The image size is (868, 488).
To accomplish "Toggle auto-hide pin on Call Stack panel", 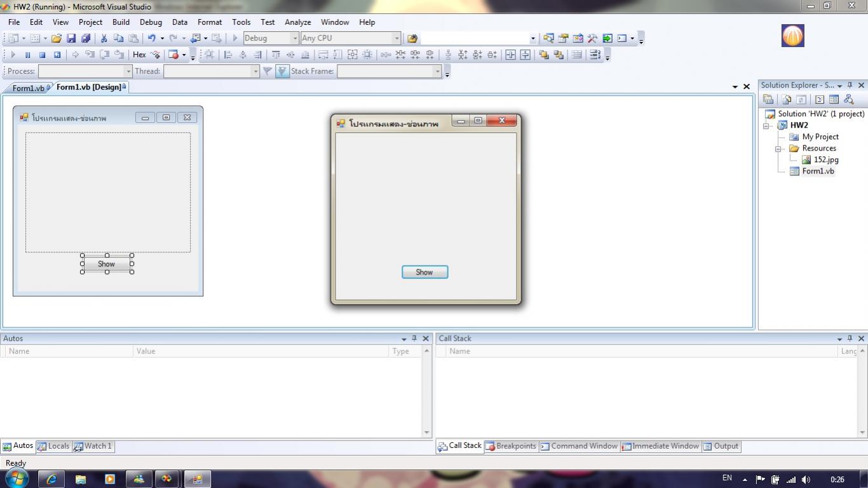I will point(850,339).
